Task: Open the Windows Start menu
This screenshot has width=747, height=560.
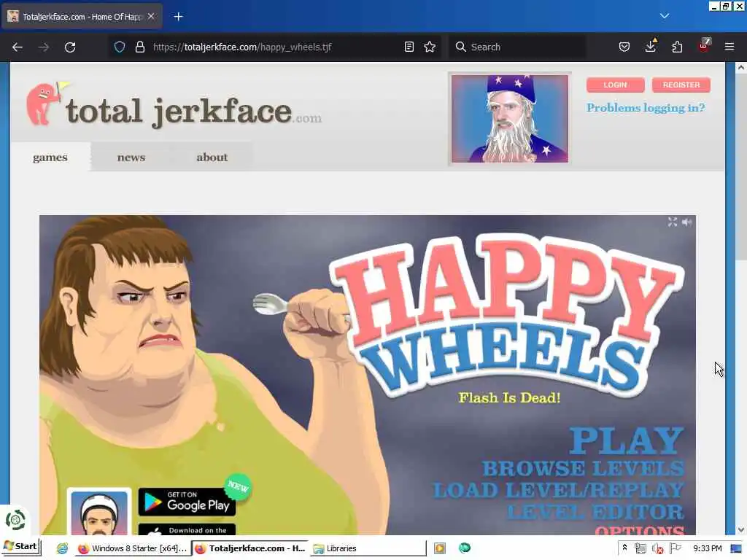Action: (20, 547)
